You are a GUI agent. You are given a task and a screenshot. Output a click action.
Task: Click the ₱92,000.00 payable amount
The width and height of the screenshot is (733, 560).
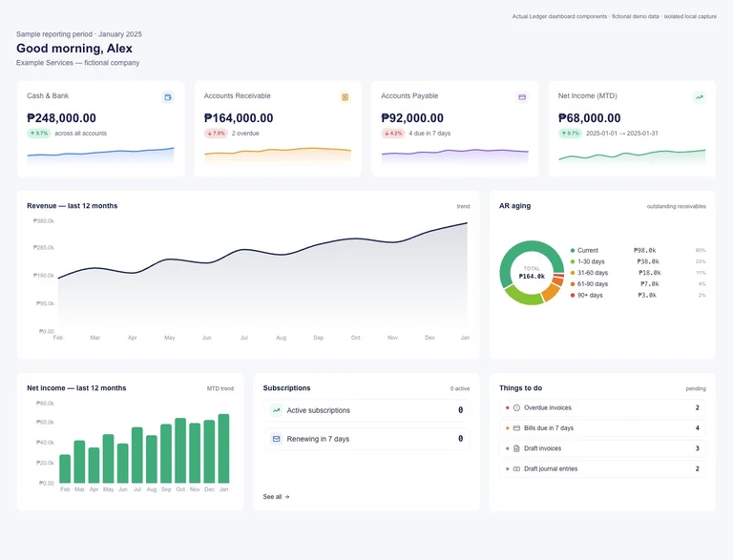pyautogui.click(x=412, y=118)
